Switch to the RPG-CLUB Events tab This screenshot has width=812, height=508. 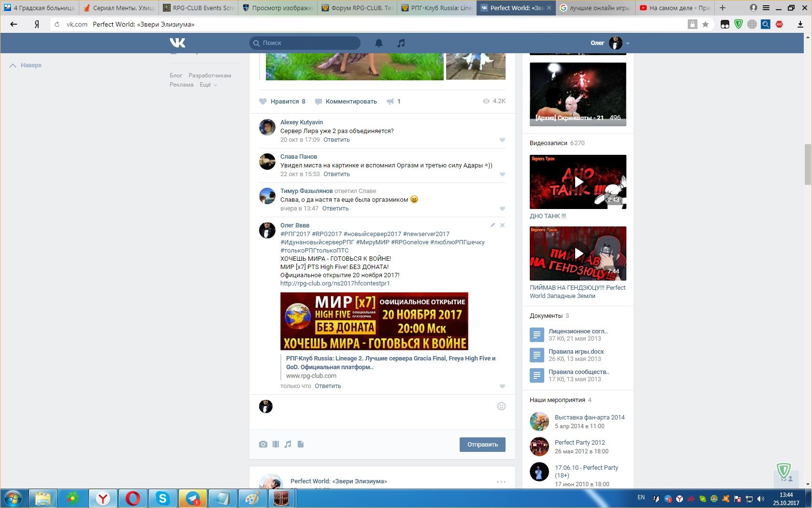point(198,8)
